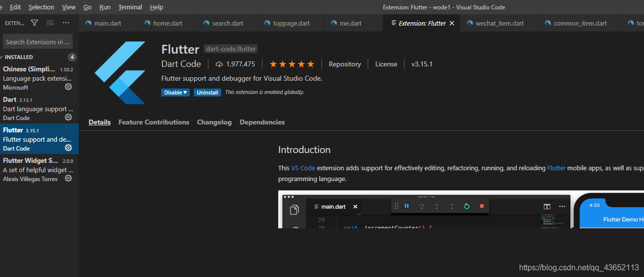The image size is (644, 277).
Task: Open the Run menu
Action: pyautogui.click(x=105, y=7)
